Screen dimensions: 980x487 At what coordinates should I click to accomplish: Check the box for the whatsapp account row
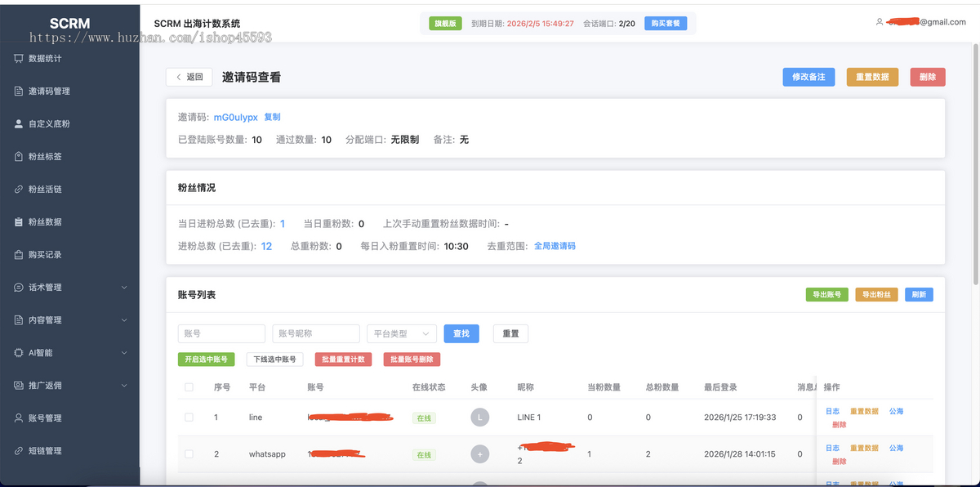[x=189, y=454]
